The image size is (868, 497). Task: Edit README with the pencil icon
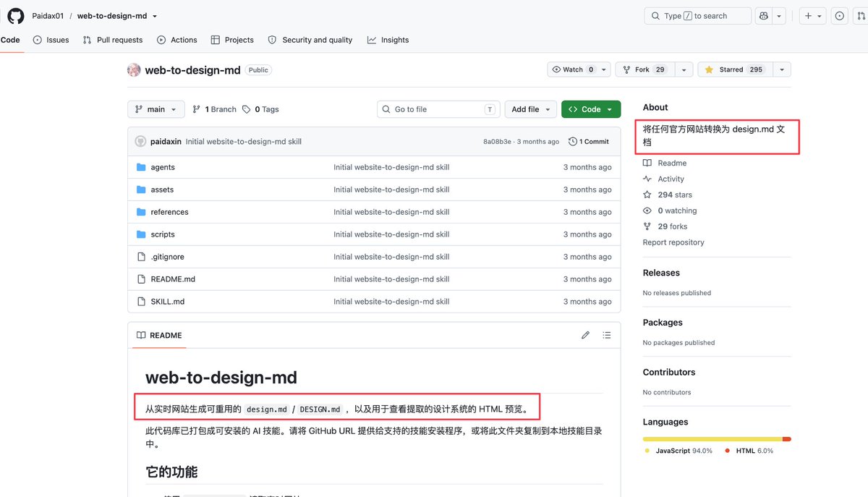click(x=585, y=335)
